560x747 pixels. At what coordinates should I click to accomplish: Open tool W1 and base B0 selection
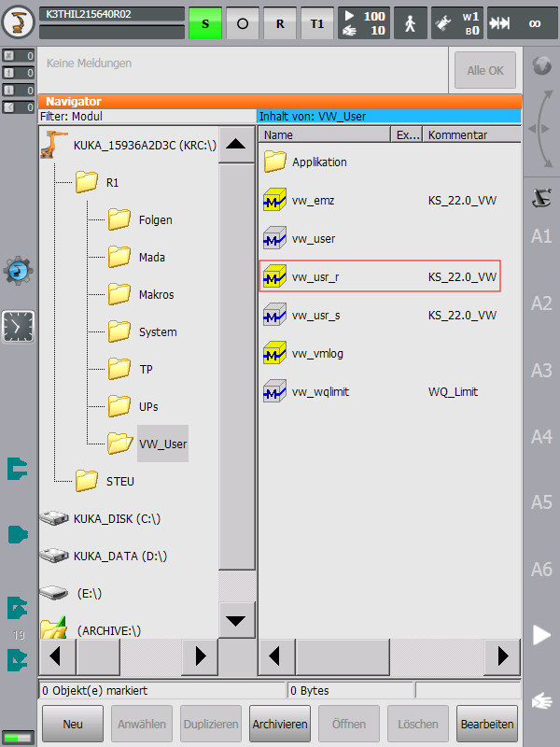(457, 23)
